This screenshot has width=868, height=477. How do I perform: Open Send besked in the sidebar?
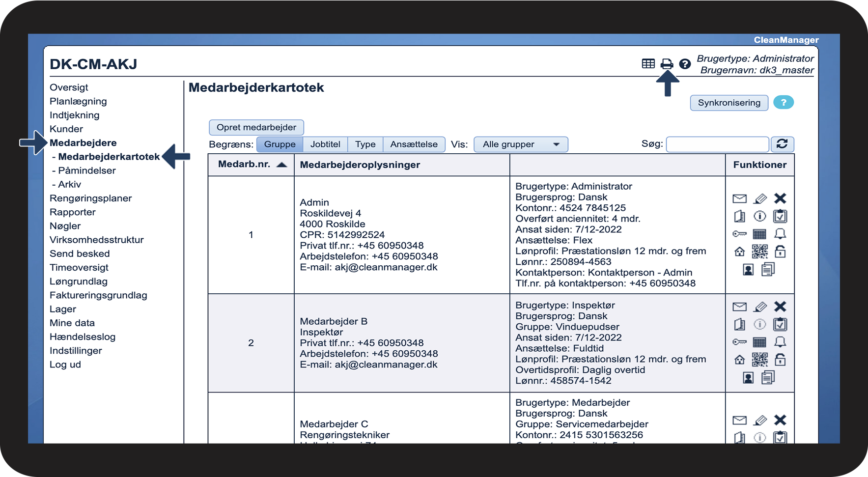[x=80, y=253]
